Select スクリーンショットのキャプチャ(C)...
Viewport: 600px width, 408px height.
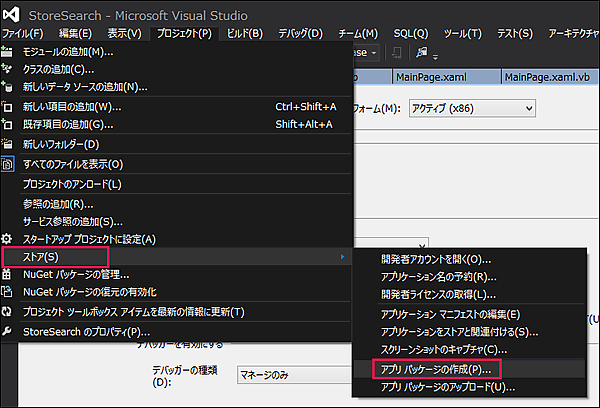470,349
